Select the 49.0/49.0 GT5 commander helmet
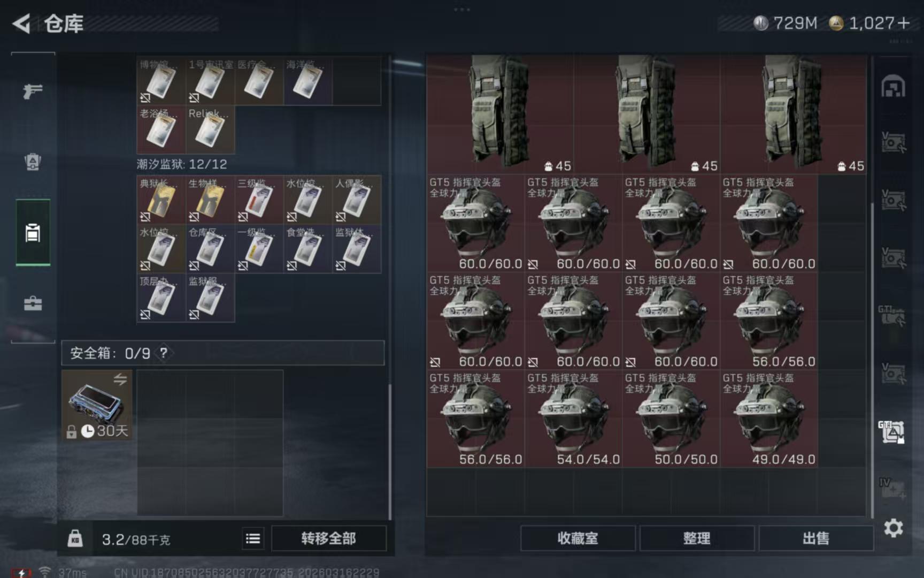The width and height of the screenshot is (924, 578). coord(769,419)
